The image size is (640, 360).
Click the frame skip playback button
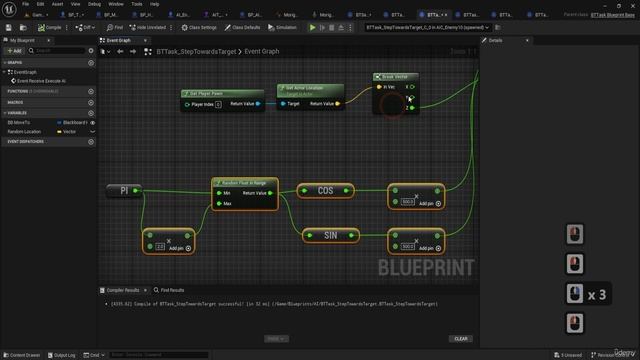click(322, 28)
